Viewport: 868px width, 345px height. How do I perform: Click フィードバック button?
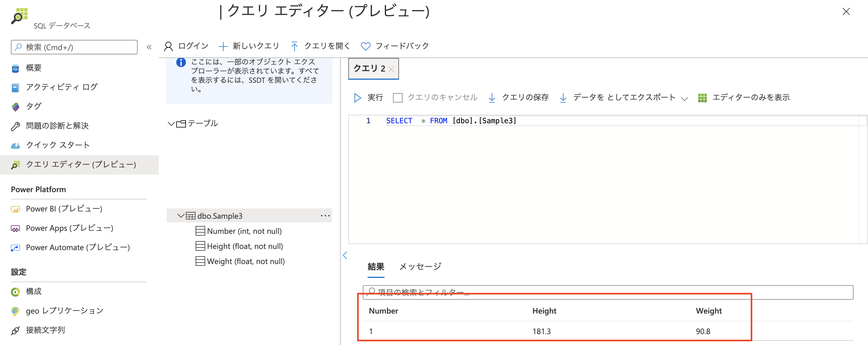click(x=395, y=46)
